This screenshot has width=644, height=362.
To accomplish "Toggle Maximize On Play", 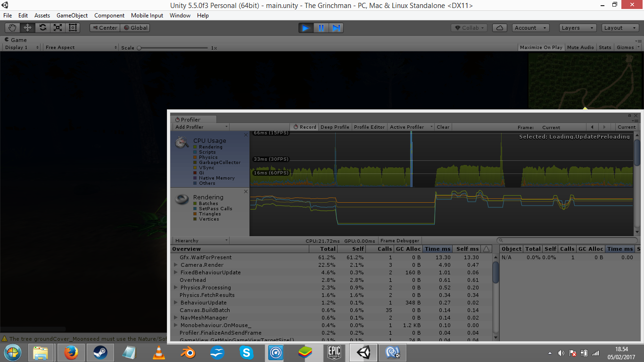I will pyautogui.click(x=541, y=48).
